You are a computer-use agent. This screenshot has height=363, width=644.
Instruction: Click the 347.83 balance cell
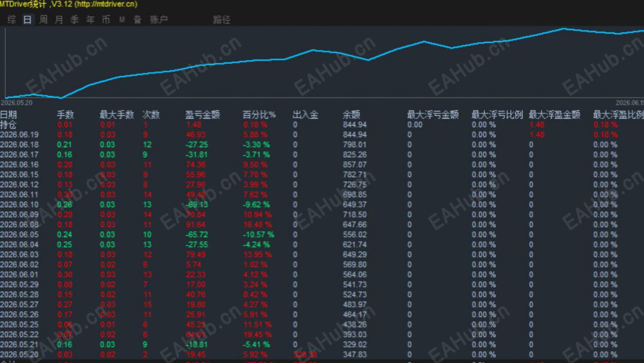[355, 354]
